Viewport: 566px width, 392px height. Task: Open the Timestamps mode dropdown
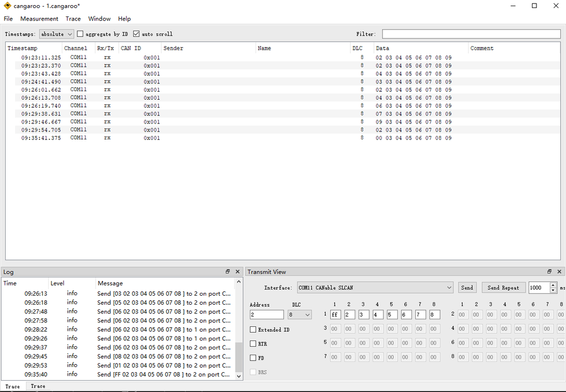[56, 34]
